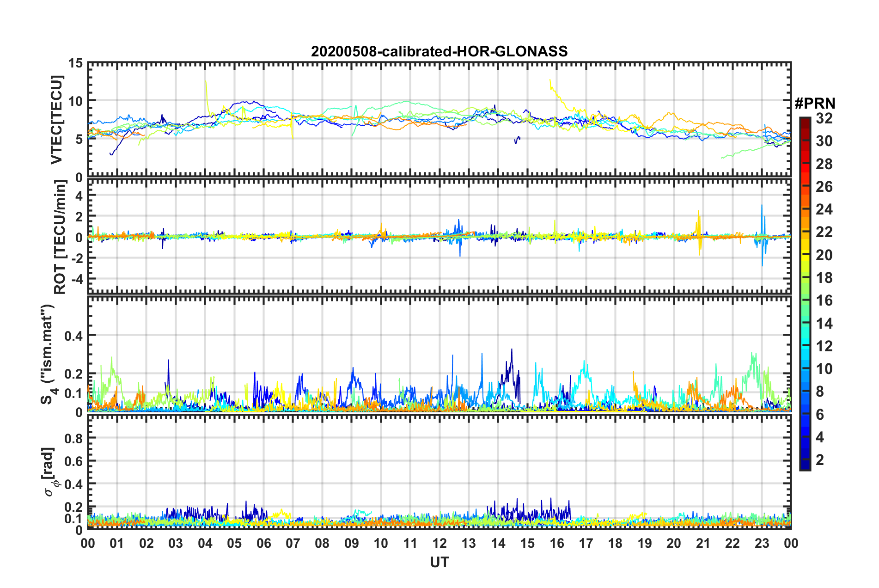
Task: Select the "03" hour tick on the UT axis
Action: (x=176, y=543)
